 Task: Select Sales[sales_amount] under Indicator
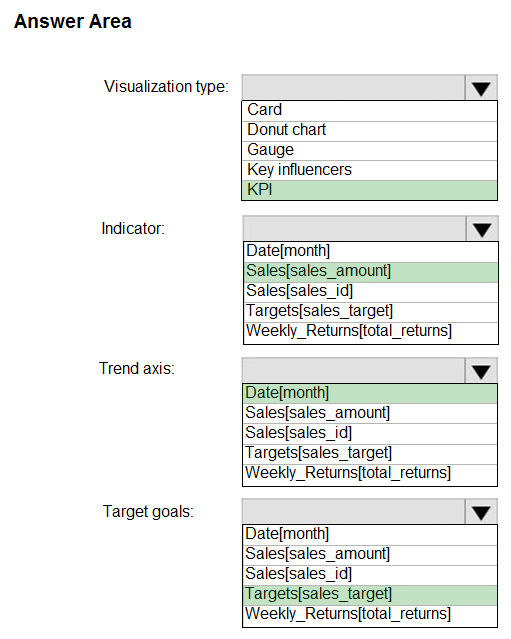click(370, 272)
